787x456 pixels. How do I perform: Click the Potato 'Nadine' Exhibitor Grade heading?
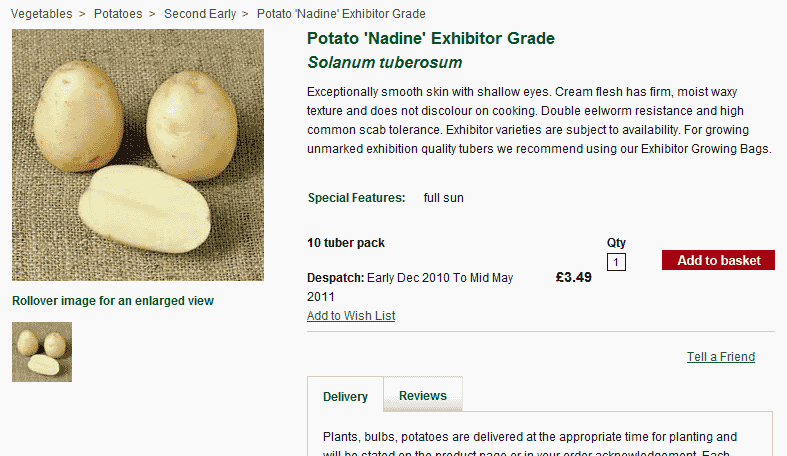click(x=431, y=39)
